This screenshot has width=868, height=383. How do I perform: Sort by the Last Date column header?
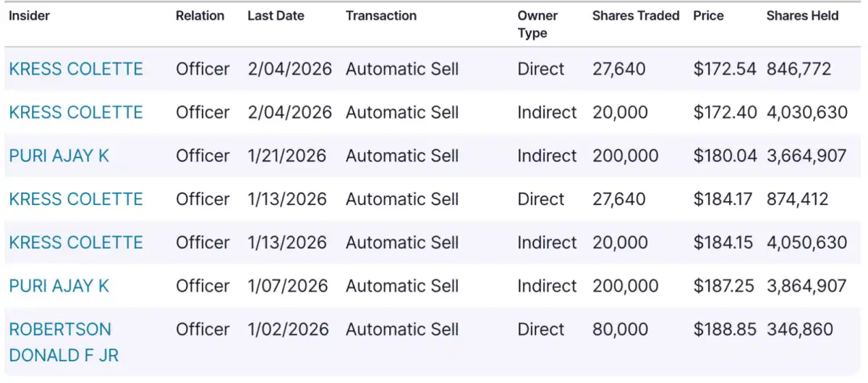(276, 16)
